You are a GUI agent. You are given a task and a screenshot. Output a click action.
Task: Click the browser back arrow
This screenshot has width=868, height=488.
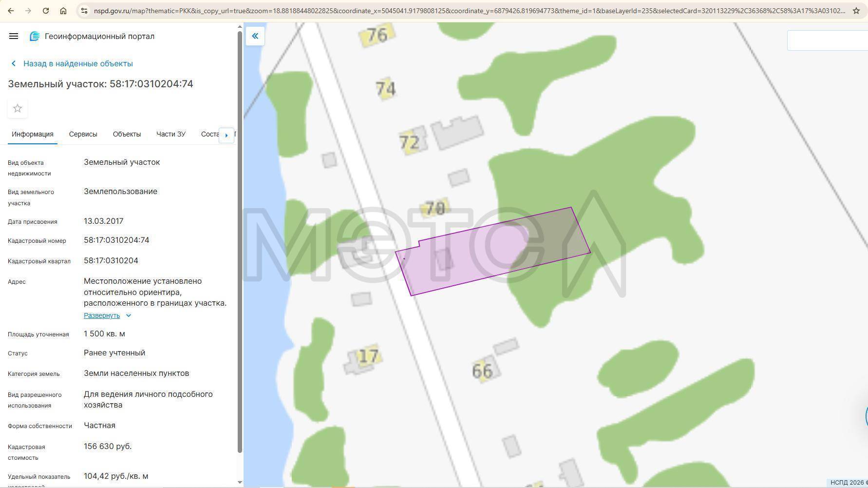pos(11,11)
